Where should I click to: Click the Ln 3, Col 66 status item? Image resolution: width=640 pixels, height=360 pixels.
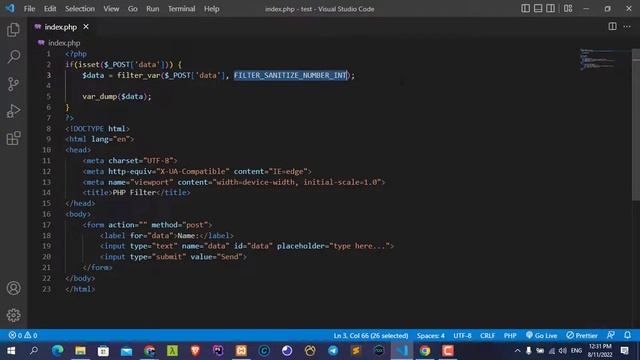tap(371, 336)
